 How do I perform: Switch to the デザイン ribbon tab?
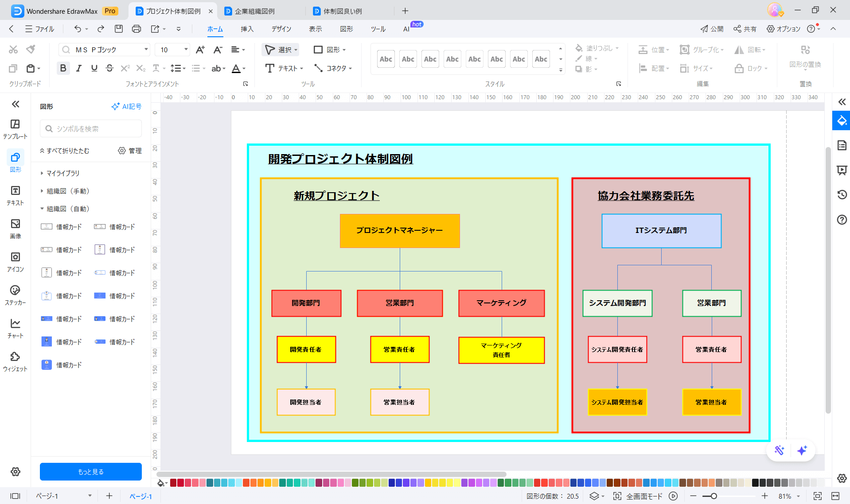tap(281, 29)
